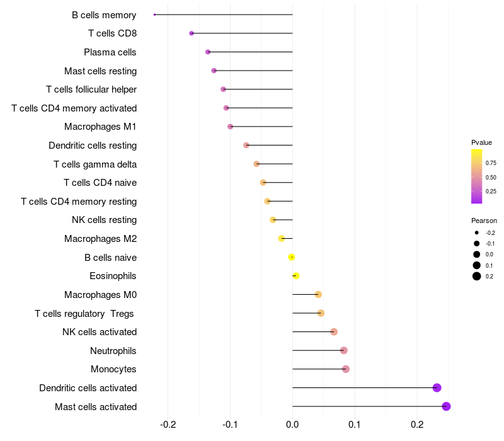Select the Plasma cells data point
The height and width of the screenshot is (441, 504).
click(208, 52)
